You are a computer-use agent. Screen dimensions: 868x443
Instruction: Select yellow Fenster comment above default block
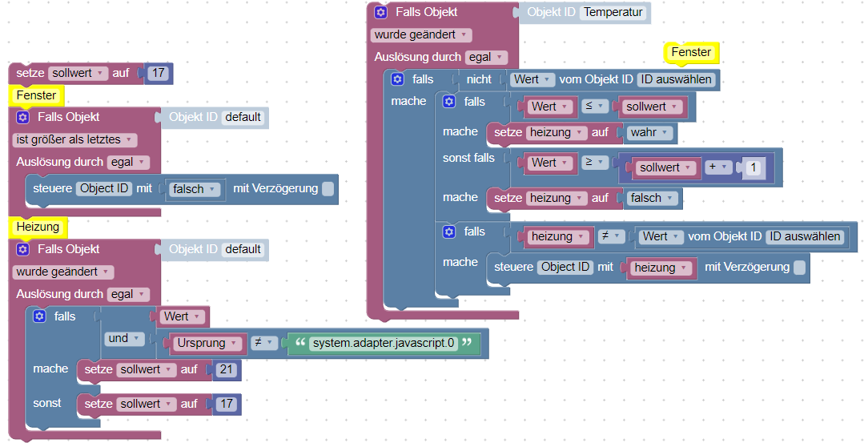pos(37,95)
